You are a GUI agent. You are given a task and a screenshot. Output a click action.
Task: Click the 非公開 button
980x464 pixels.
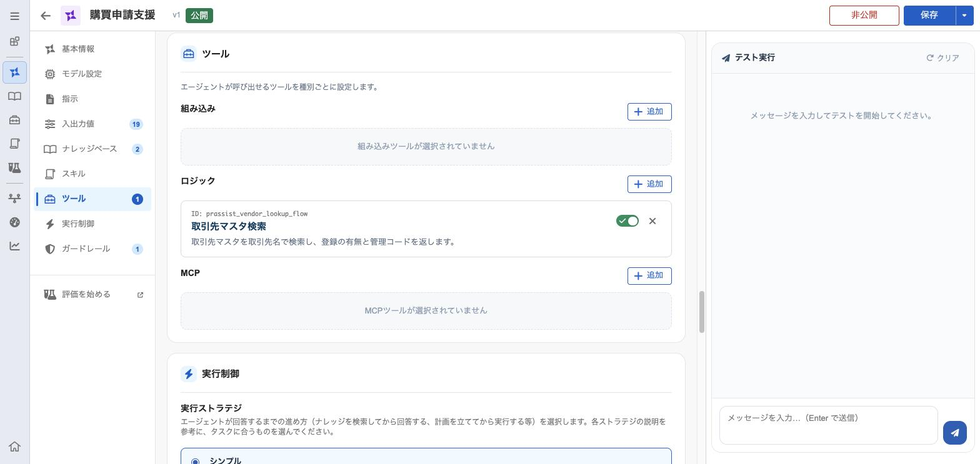click(864, 16)
